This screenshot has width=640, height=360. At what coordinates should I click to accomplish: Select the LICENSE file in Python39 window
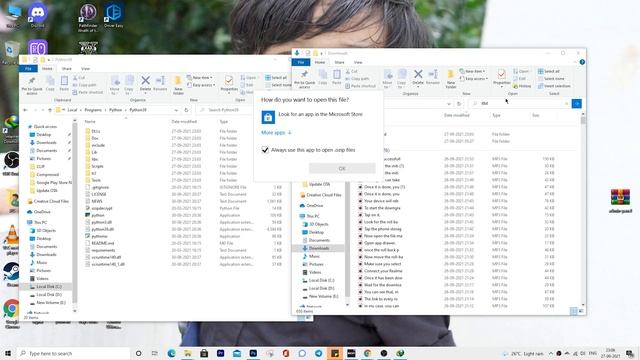pos(99,194)
